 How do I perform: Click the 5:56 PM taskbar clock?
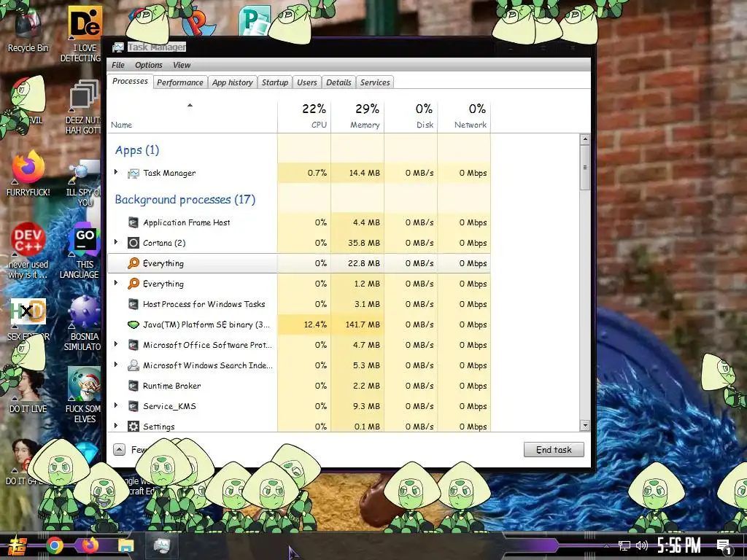tap(679, 545)
